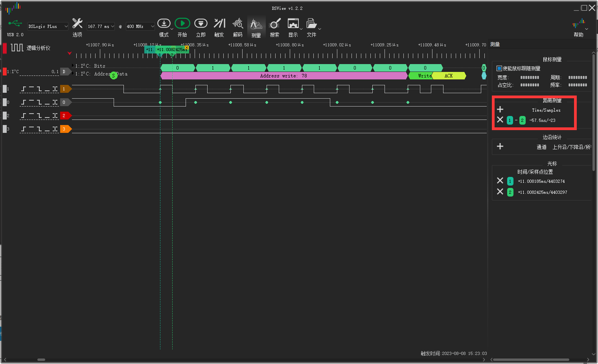Expand the DSLogic PLus device dropdown
The width and height of the screenshot is (598, 364).
[x=48, y=26]
